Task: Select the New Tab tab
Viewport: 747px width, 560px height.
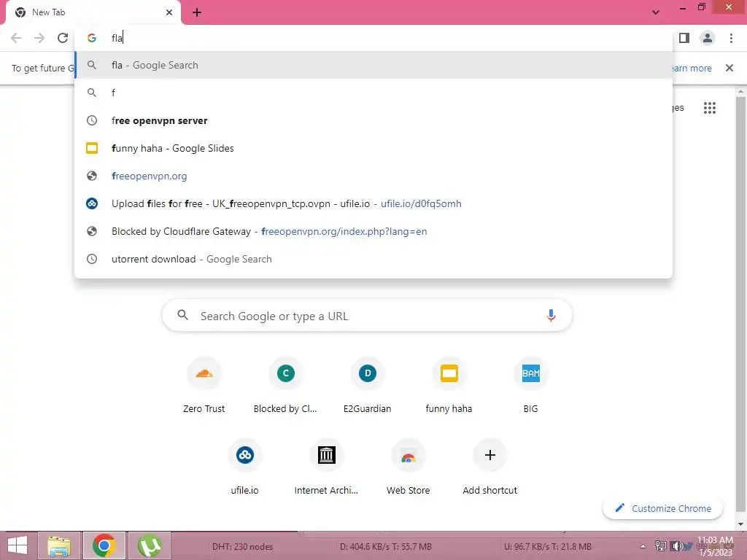Action: (93, 13)
